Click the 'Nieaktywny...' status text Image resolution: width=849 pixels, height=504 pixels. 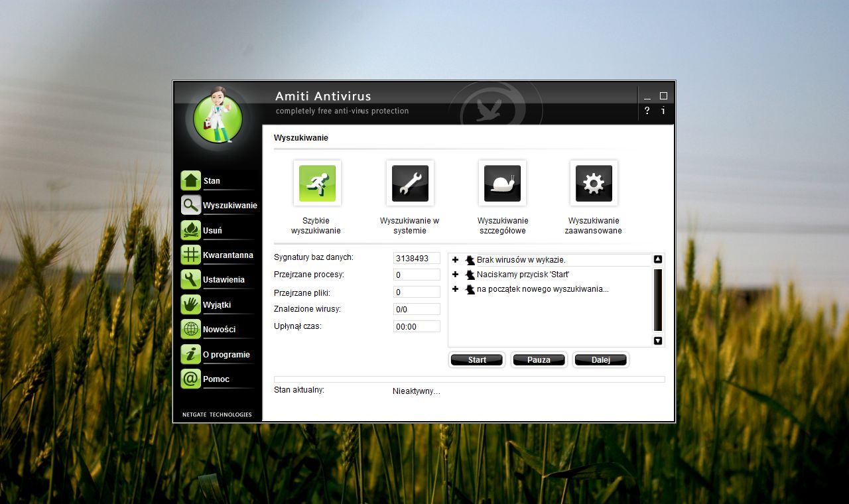[417, 391]
